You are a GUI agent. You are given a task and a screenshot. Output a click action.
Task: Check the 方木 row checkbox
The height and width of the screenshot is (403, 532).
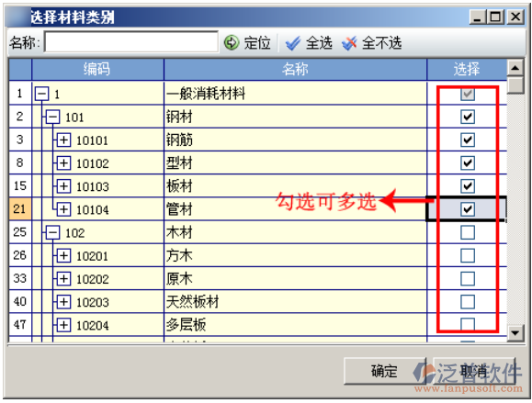468,255
